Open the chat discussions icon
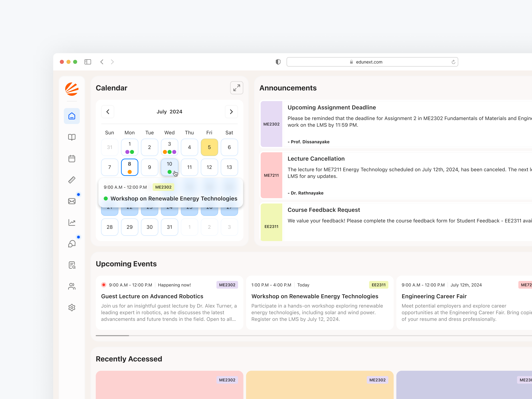532x399 pixels. [x=72, y=244]
